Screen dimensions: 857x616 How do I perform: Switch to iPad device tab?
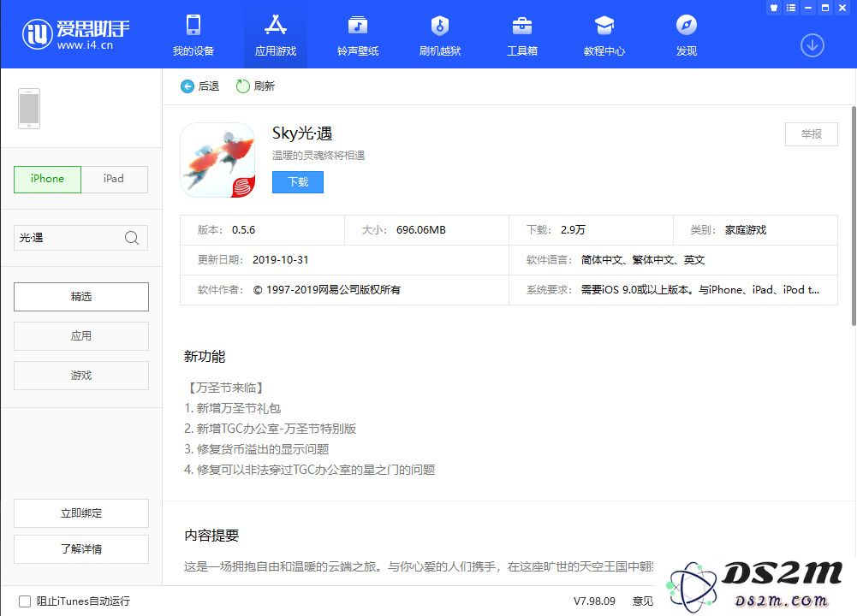(x=114, y=179)
